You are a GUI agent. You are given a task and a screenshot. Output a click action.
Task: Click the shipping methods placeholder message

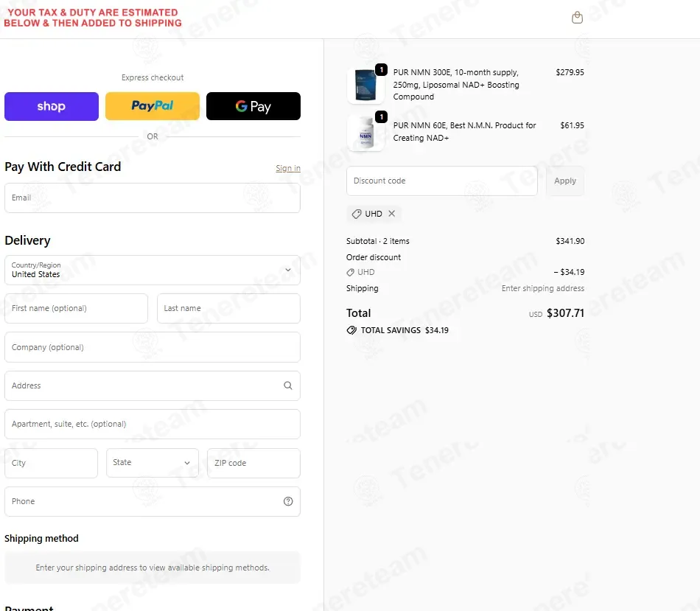click(153, 568)
